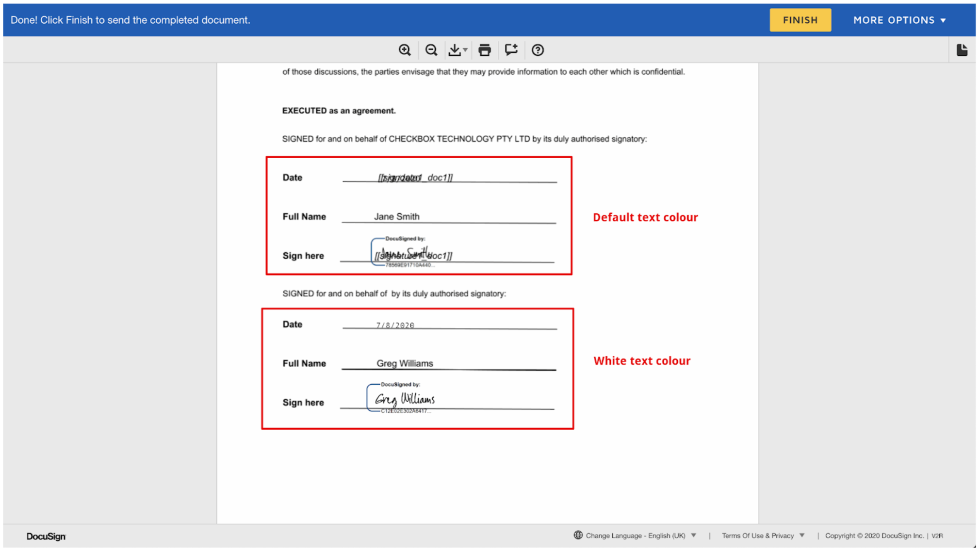
Task: Click the 'EXECUTED as an agreement.' heading
Action: [339, 111]
